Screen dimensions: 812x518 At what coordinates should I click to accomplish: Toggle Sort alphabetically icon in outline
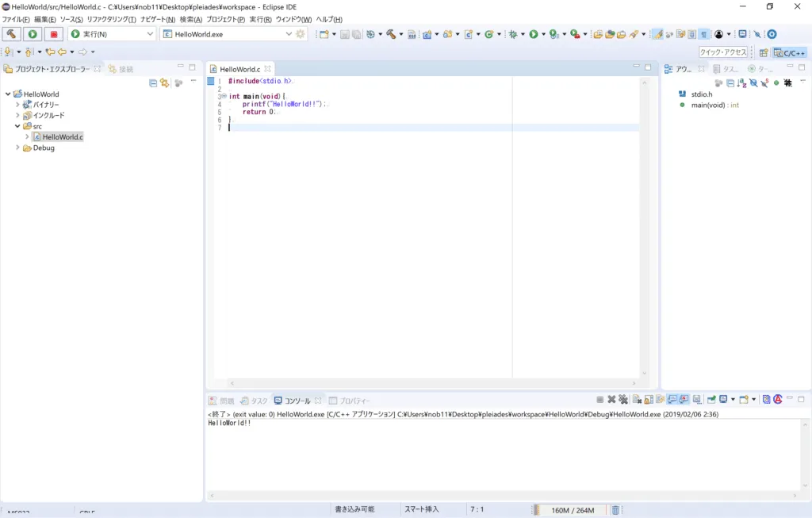pyautogui.click(x=741, y=82)
